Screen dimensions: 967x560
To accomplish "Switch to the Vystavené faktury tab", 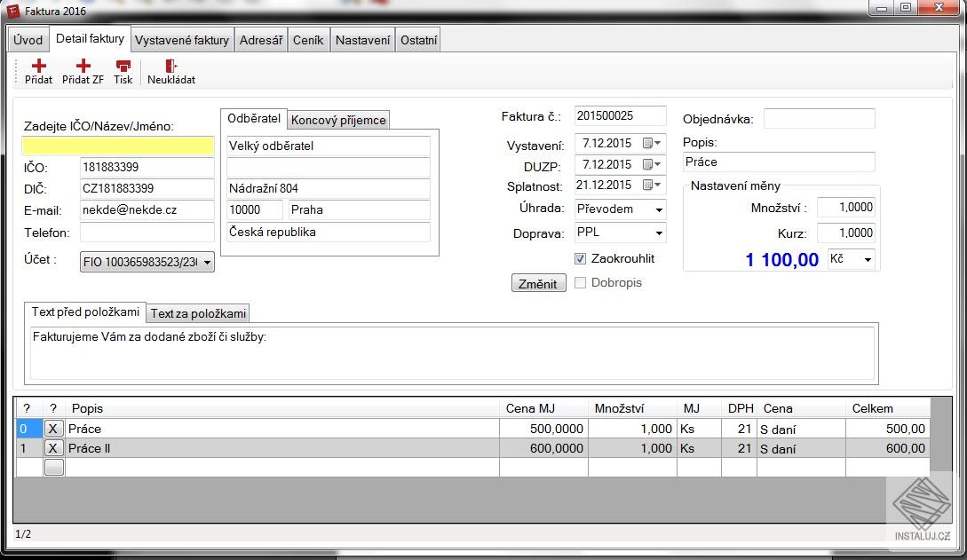I will 182,40.
